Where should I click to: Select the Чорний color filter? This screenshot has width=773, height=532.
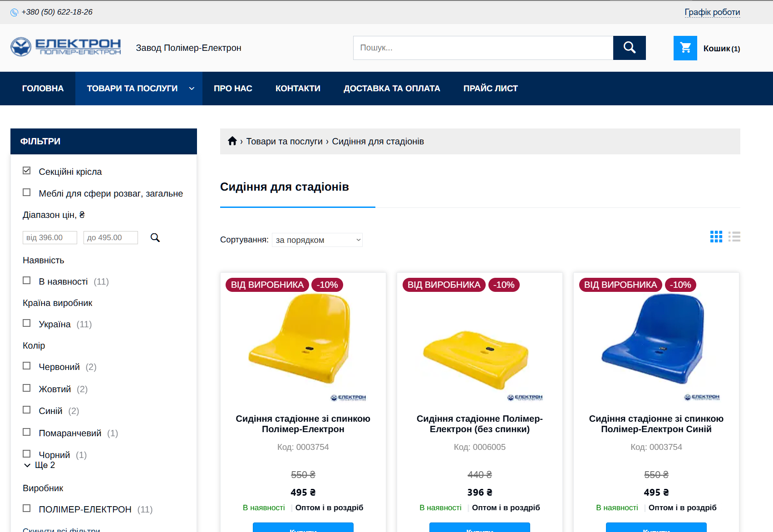pos(27,454)
